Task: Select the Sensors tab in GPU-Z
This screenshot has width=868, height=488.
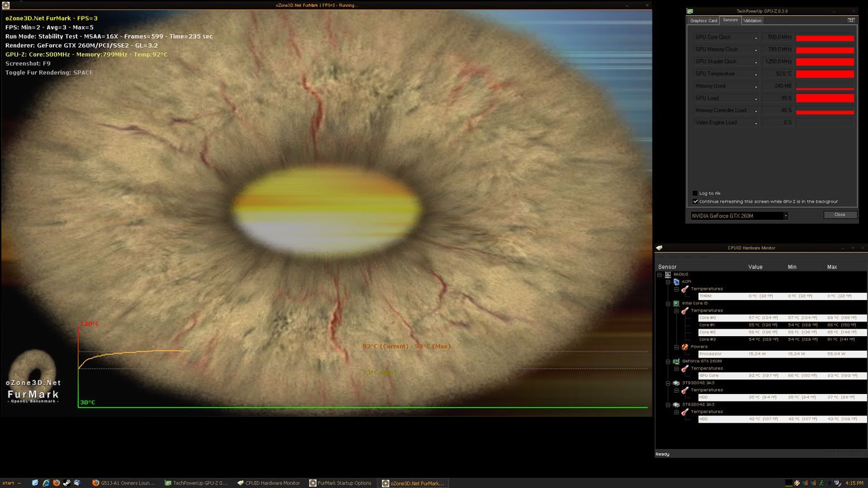Action: click(x=731, y=20)
